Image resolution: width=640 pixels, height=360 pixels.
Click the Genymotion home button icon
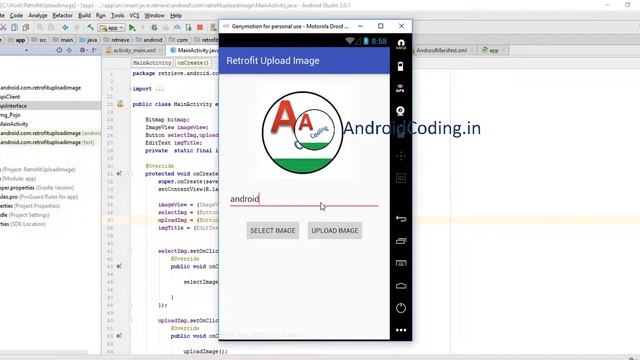pos(401,286)
